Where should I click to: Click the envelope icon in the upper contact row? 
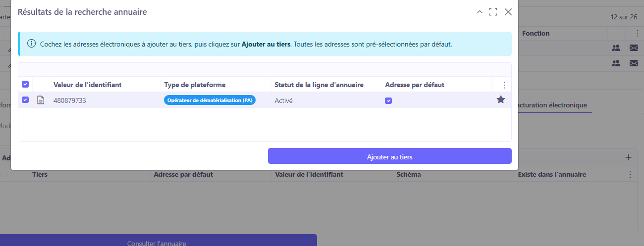pos(634,48)
